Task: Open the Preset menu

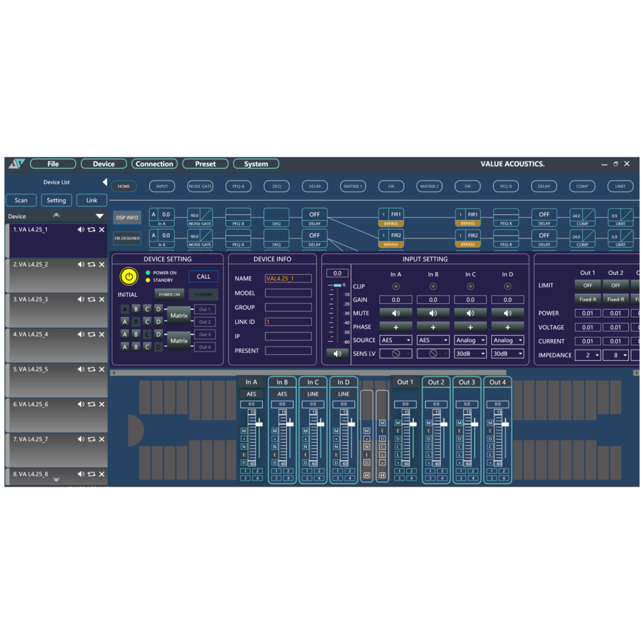Action: pyautogui.click(x=205, y=164)
